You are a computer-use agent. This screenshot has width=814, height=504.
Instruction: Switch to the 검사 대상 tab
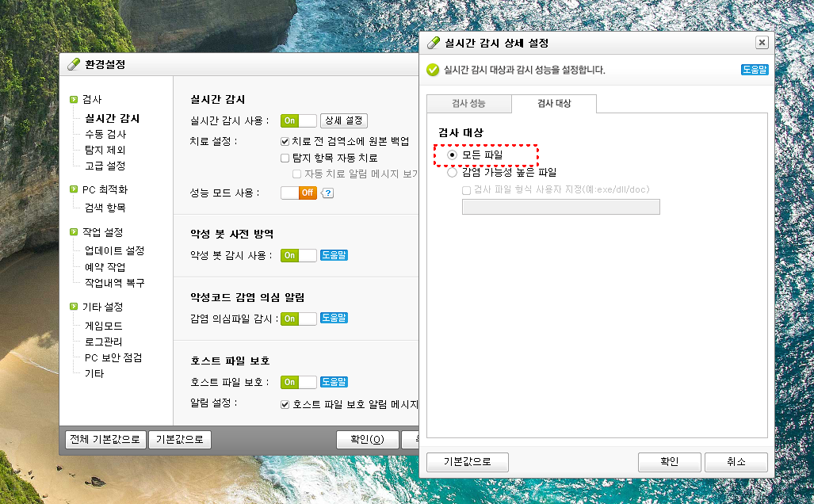[x=554, y=104]
